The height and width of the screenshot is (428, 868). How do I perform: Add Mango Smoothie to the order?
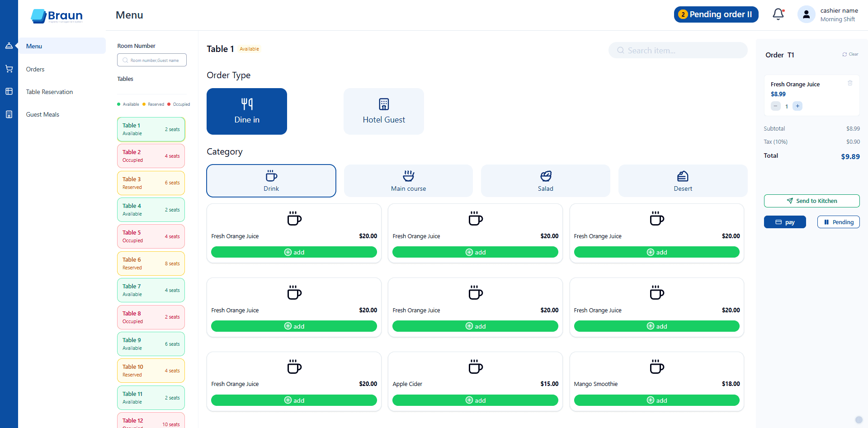[656, 400]
